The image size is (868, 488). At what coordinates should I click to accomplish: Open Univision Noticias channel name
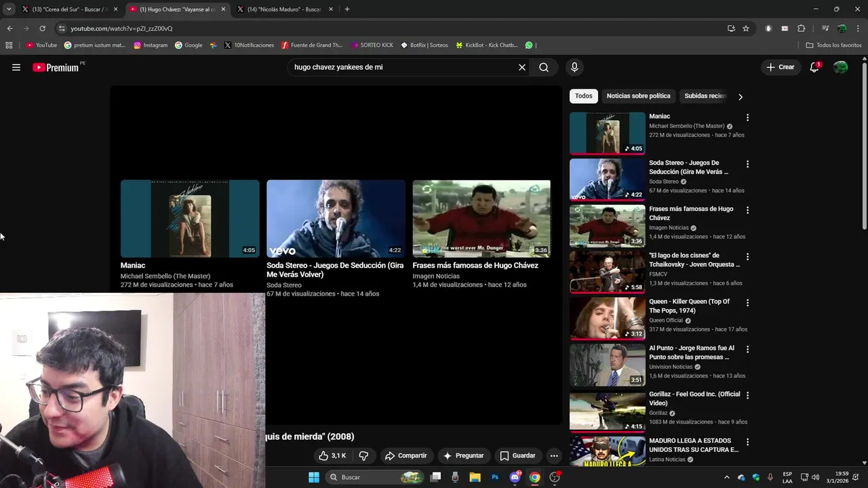[671, 367]
